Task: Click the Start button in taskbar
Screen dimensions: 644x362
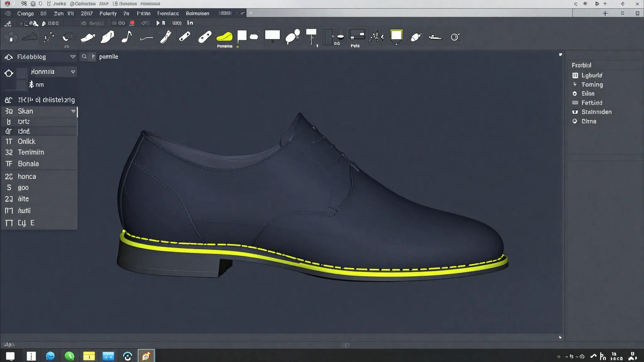Action: [x=10, y=356]
